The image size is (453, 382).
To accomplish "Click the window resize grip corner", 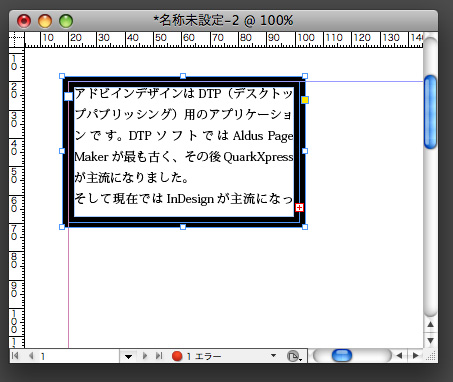I will 431,356.
